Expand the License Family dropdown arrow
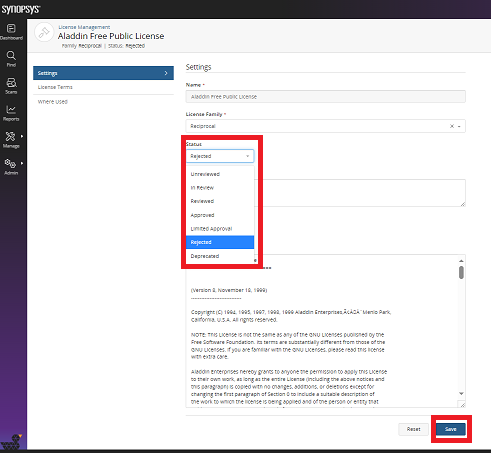The image size is (491, 453). pos(459,126)
